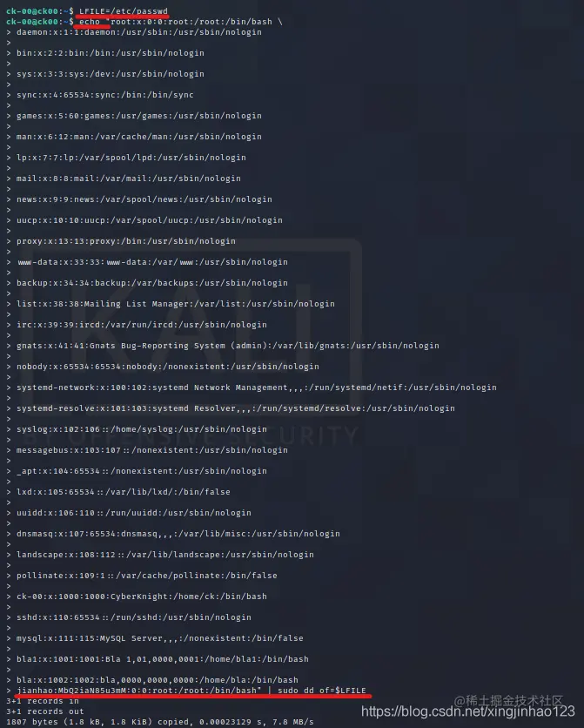This screenshot has height=728, width=584.
Task: Click the sync:x:4:65534 entry line
Action: [x=105, y=95]
